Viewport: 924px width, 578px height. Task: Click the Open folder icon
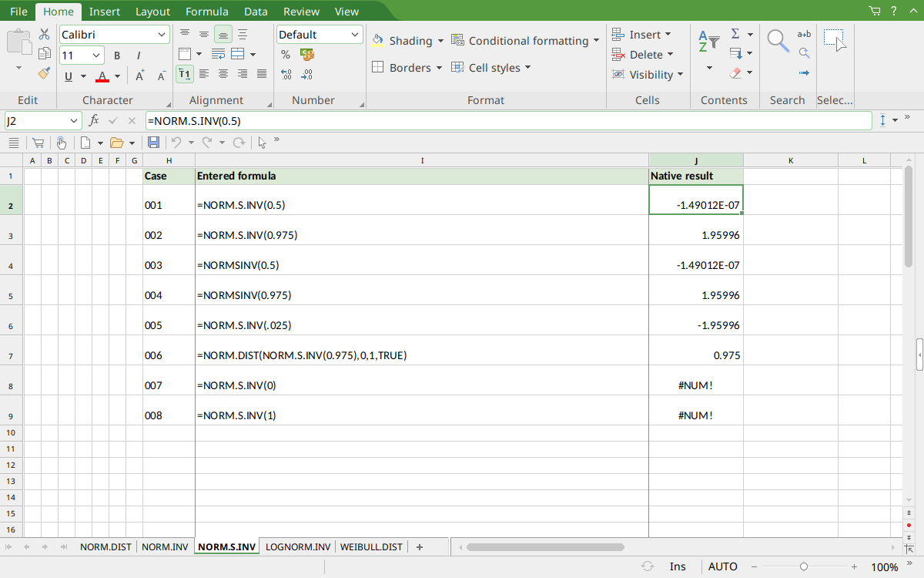(x=117, y=143)
